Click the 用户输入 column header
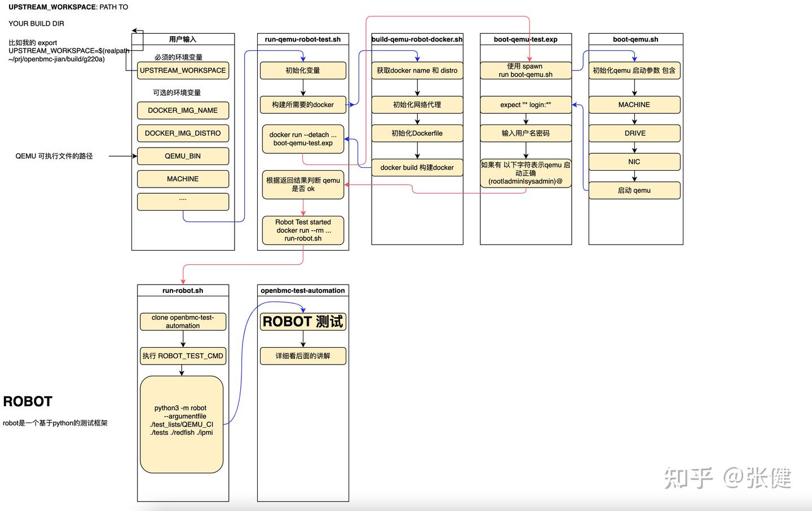 click(183, 39)
